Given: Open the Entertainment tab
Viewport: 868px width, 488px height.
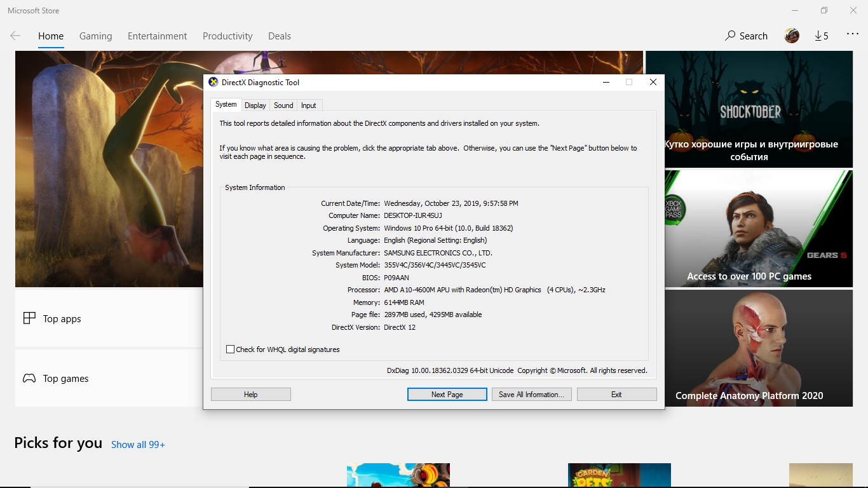Looking at the screenshot, I should tap(158, 36).
